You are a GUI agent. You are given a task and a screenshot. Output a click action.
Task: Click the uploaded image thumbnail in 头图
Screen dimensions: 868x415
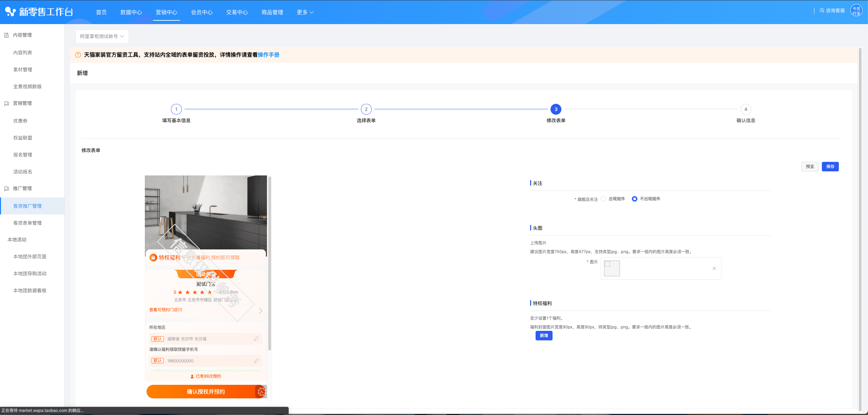click(x=612, y=268)
